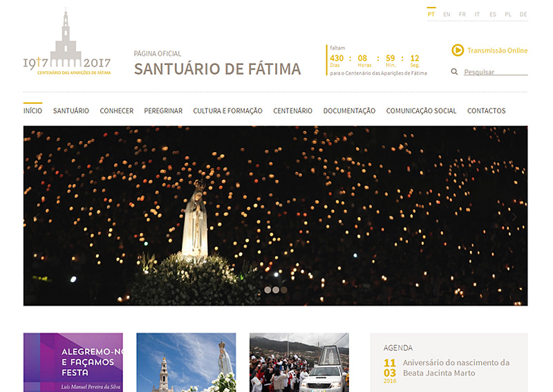Click the AGENDA heading
This screenshot has width=553, height=392.
click(x=398, y=348)
